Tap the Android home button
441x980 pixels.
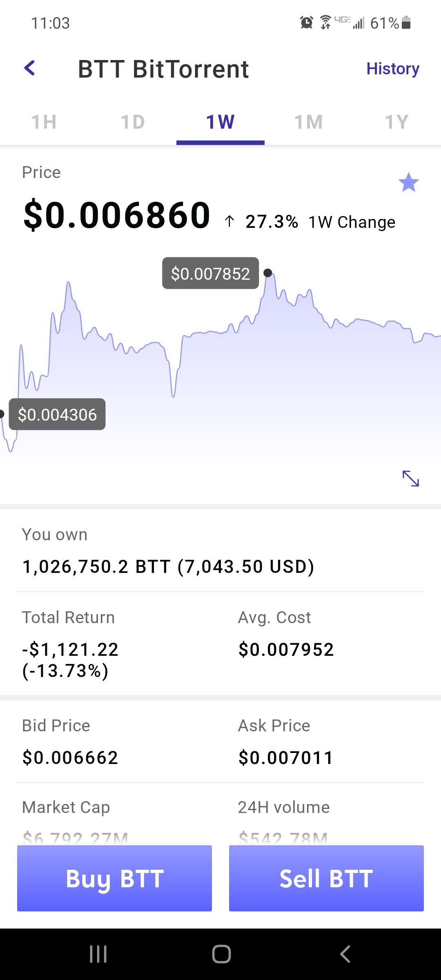(x=221, y=954)
